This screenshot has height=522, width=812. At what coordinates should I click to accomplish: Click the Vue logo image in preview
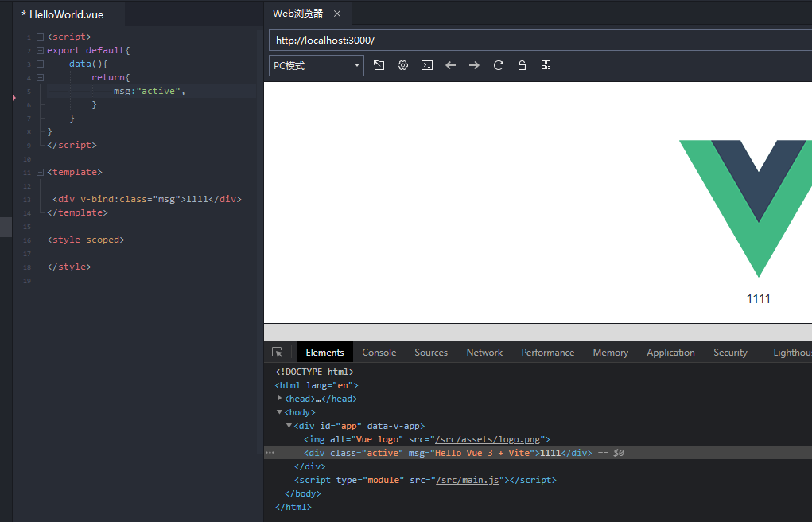[x=746, y=208]
